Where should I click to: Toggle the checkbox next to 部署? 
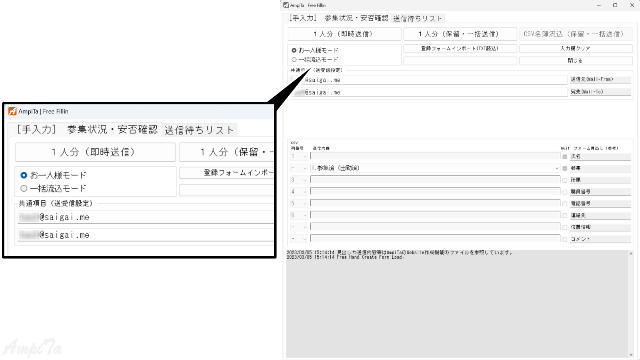(565, 169)
